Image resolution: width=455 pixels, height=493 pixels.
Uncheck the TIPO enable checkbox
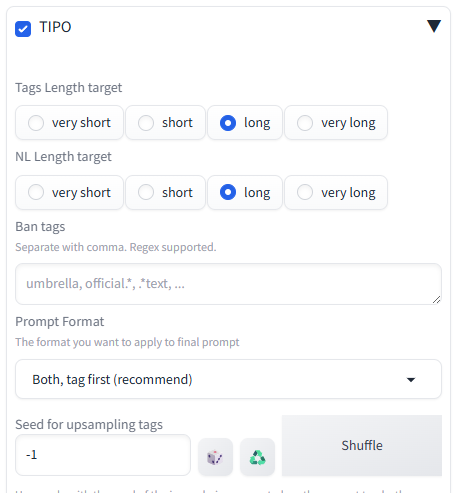(23, 29)
